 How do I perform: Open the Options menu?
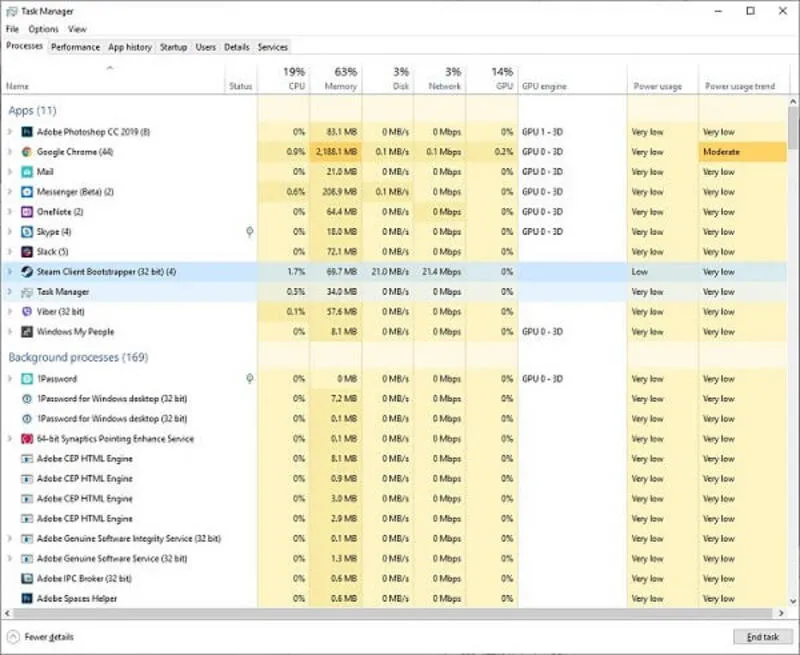click(43, 29)
